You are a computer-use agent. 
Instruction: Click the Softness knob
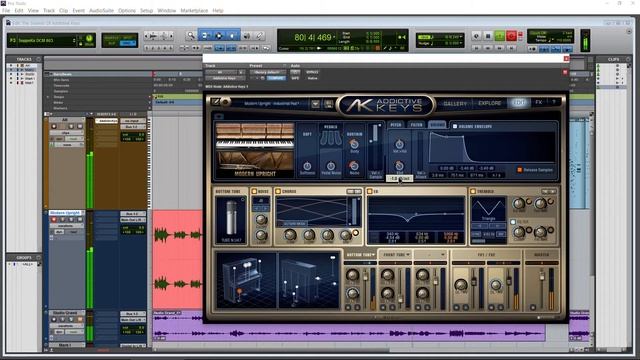pyautogui.click(x=307, y=166)
